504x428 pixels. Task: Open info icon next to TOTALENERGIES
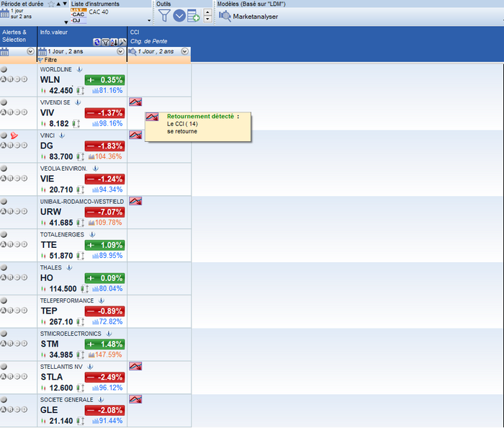pyautogui.click(x=92, y=235)
